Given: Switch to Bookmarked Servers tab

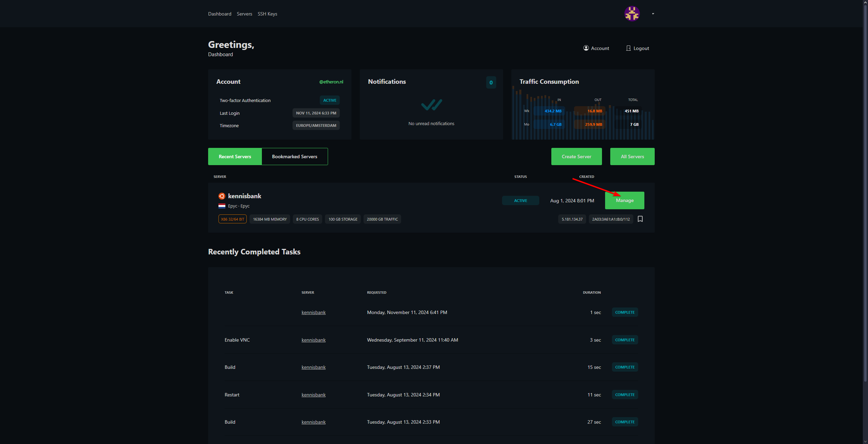Looking at the screenshot, I should 295,157.
